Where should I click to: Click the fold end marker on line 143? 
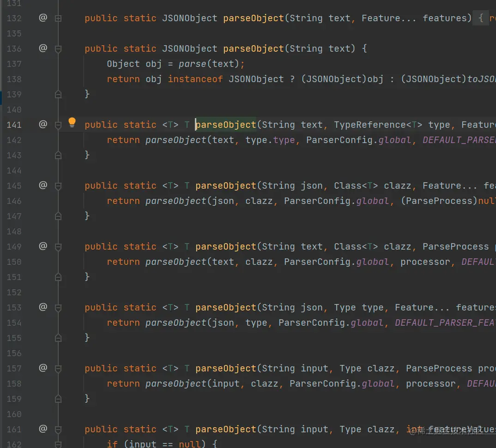[x=58, y=155]
